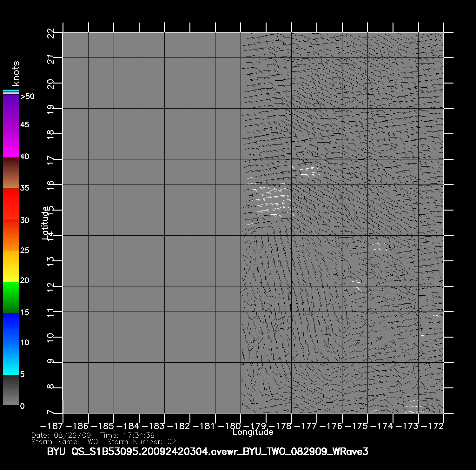The height and width of the screenshot is (470, 476).
Task: Click the orange 25–30 knots color band
Action: pyautogui.click(x=11, y=235)
